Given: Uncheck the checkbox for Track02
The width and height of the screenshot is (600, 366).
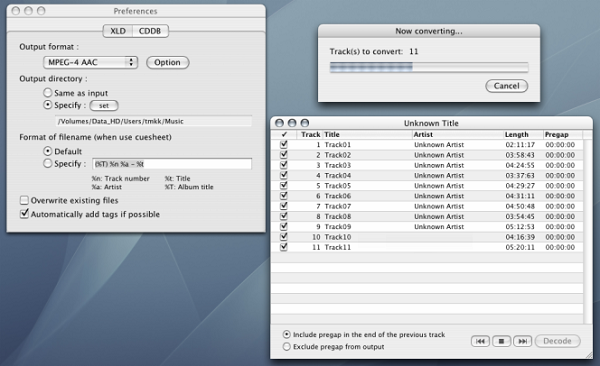Looking at the screenshot, I should [284, 155].
